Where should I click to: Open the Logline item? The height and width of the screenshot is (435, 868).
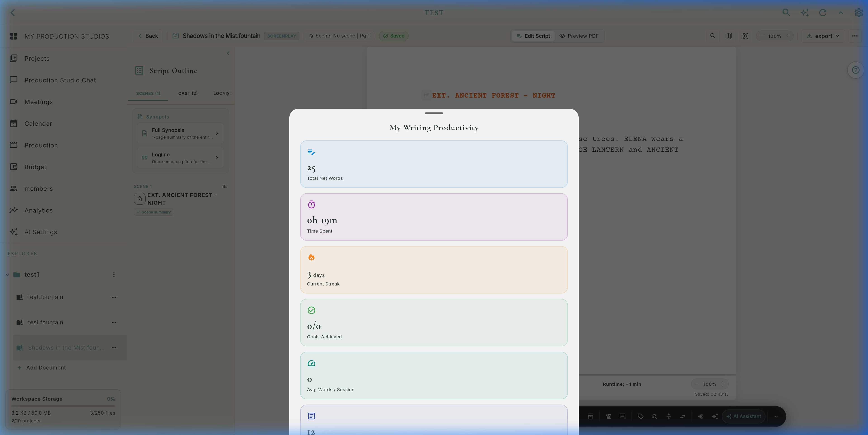click(181, 158)
